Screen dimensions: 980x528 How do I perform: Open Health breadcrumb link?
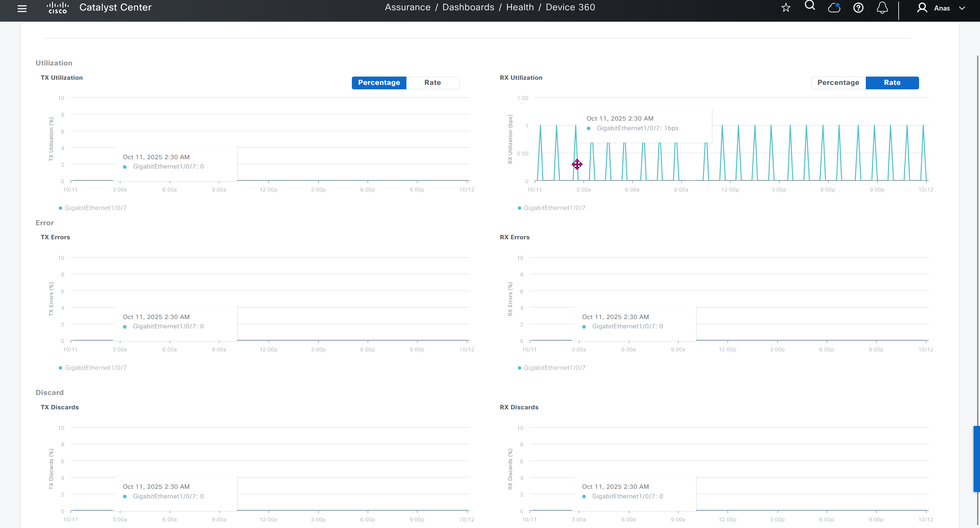pyautogui.click(x=520, y=7)
